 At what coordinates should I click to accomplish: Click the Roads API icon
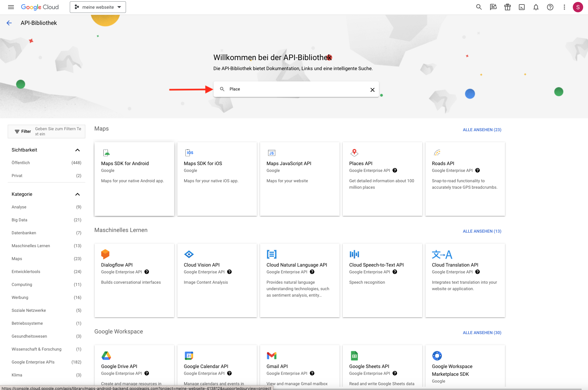tap(437, 153)
